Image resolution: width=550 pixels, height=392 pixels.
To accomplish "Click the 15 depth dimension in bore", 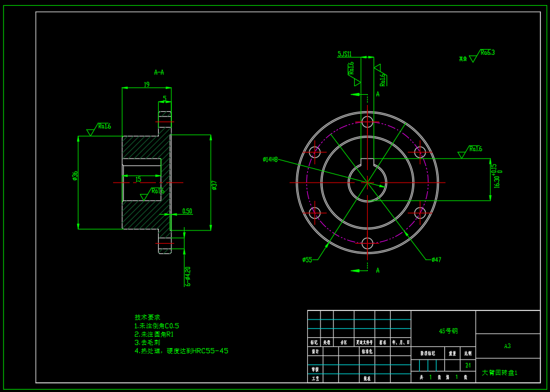I will tap(138, 179).
